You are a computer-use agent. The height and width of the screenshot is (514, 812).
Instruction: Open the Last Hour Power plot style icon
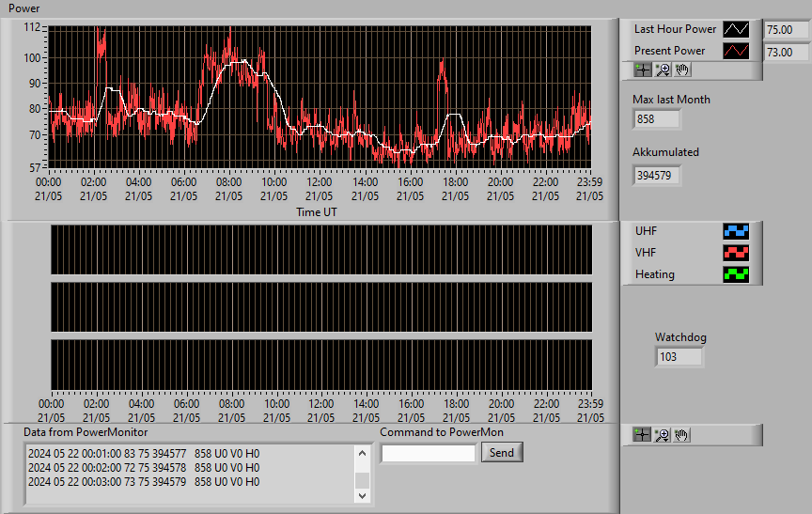point(736,29)
